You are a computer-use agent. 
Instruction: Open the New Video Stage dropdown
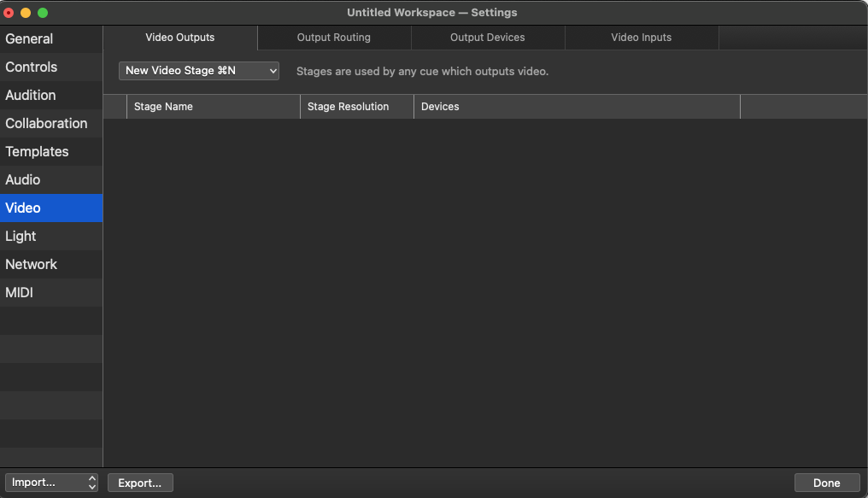click(x=198, y=71)
